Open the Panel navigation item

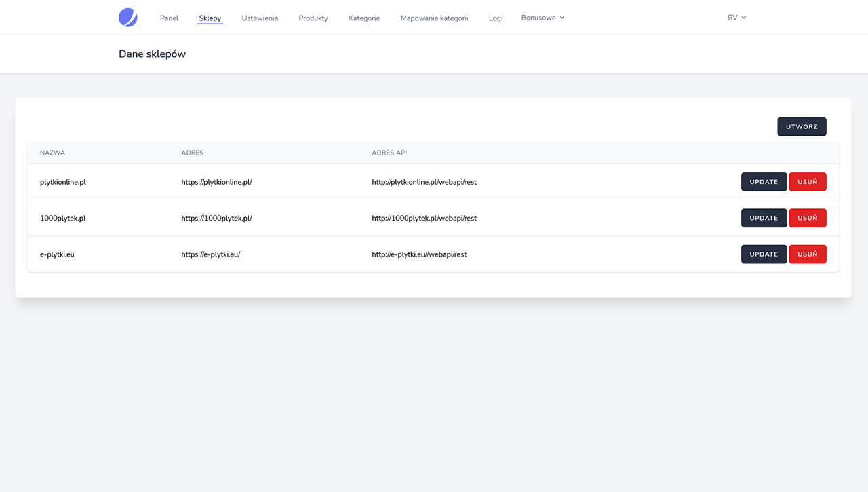(169, 18)
